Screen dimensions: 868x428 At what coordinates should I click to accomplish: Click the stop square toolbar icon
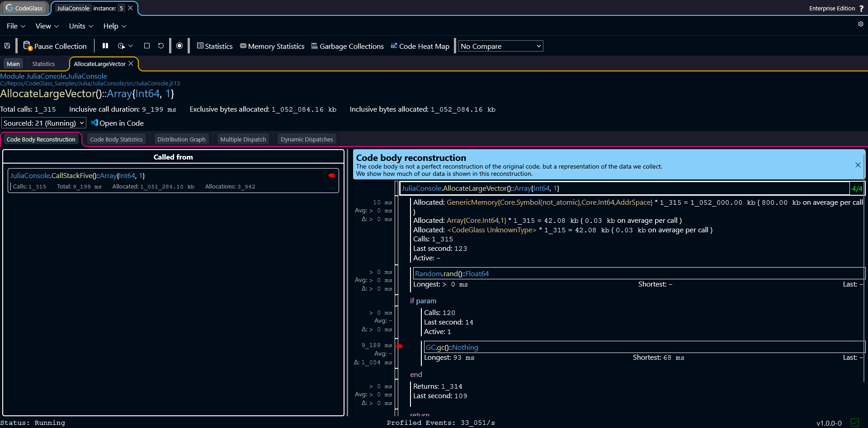click(147, 46)
